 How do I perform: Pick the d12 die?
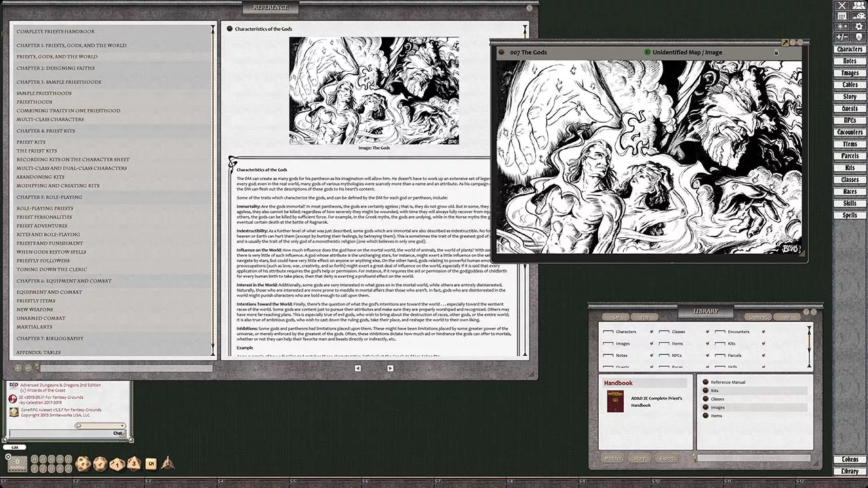[100, 464]
